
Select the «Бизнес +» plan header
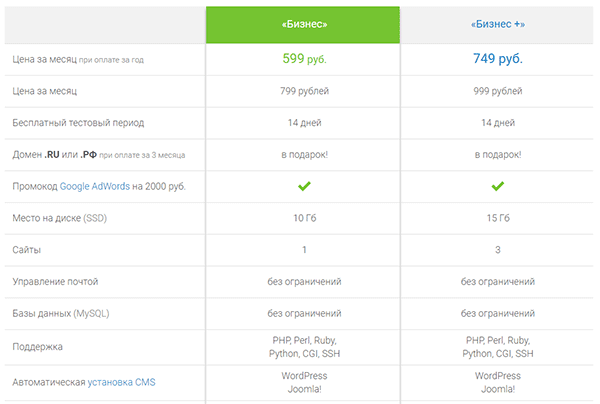[497, 24]
